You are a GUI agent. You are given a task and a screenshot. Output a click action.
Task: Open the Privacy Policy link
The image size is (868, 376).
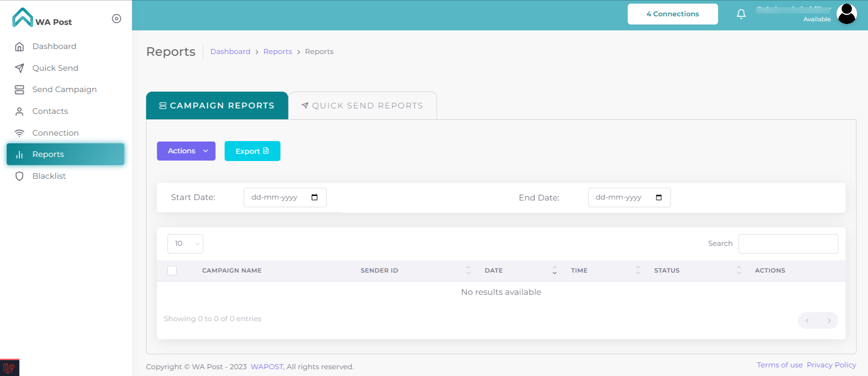pos(831,365)
